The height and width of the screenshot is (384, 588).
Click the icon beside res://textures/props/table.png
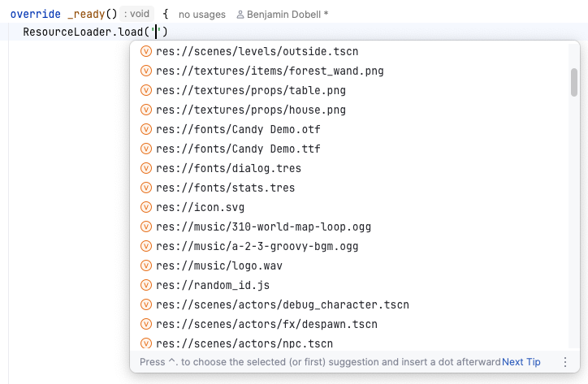146,90
